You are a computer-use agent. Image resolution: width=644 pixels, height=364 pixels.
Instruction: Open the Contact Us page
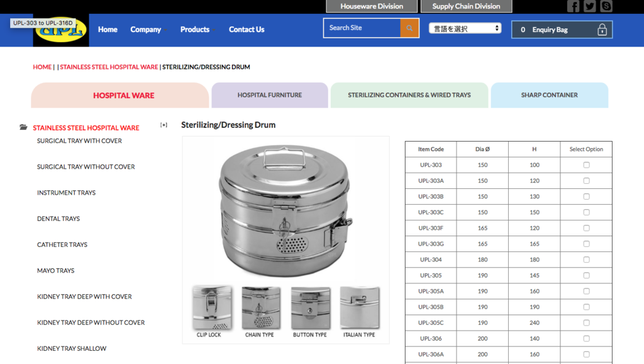click(x=247, y=30)
